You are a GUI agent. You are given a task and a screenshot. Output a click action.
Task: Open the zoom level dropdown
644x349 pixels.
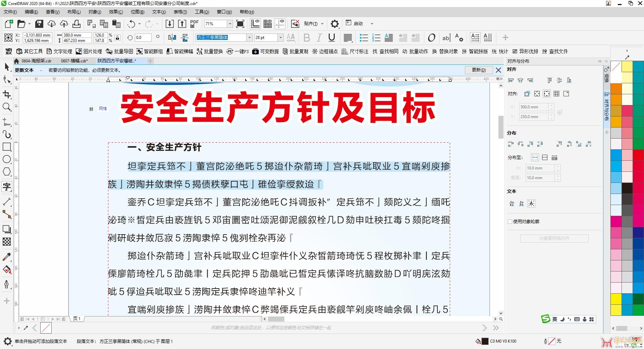coord(230,24)
